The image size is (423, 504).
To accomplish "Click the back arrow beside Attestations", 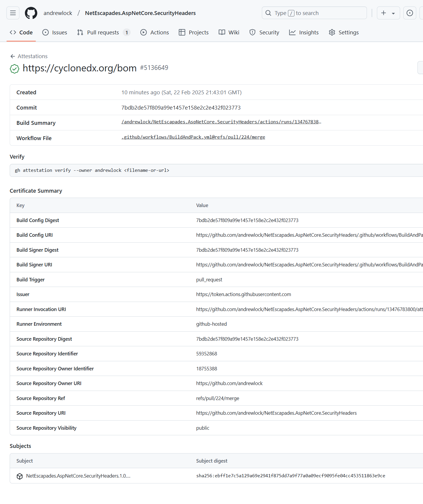I will tap(13, 56).
